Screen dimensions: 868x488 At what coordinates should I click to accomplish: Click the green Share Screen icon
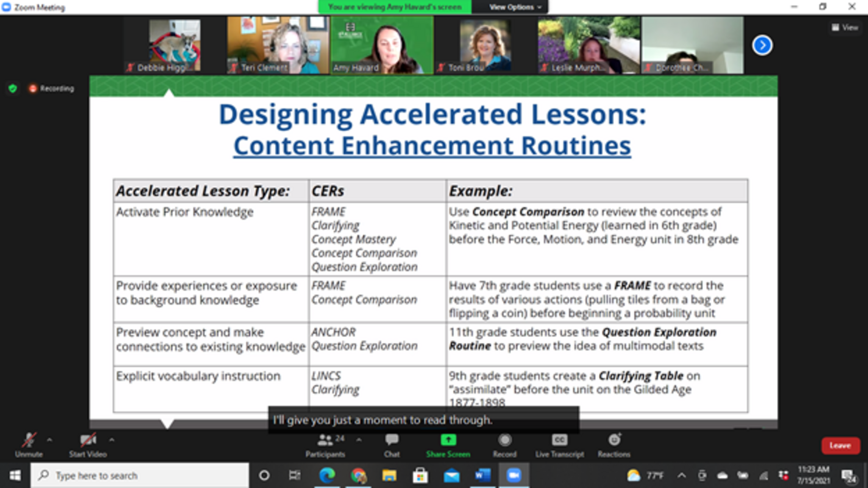(x=448, y=441)
